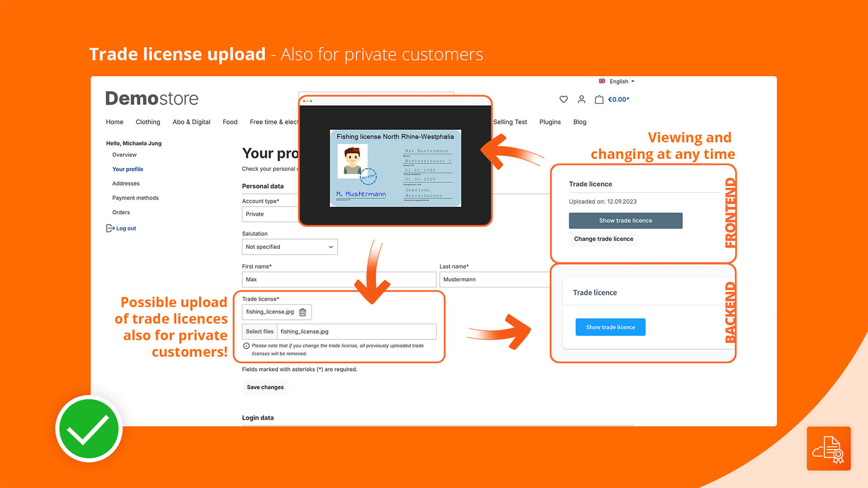Click Change trade licence link
The width and height of the screenshot is (868, 488).
(604, 239)
